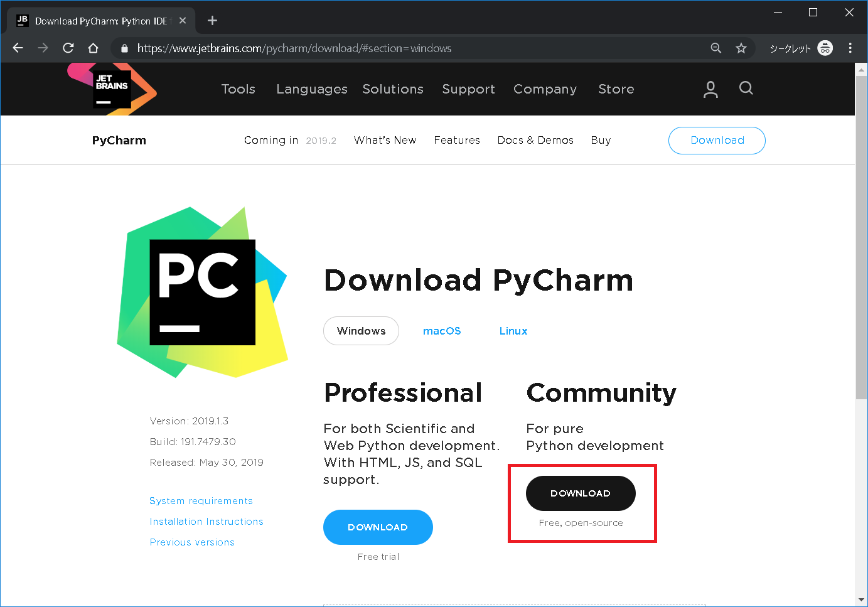Screen dimensions: 868x607
Task: Open Installation Instructions link
Action: coord(206,522)
